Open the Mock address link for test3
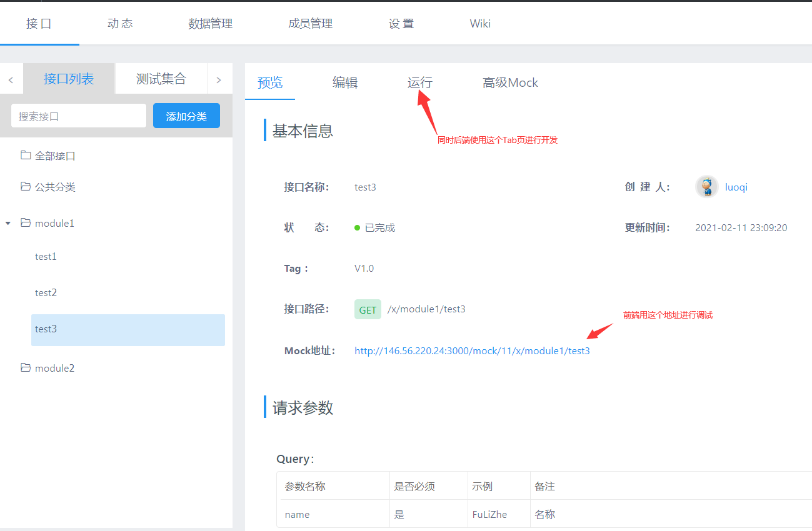812x531 pixels. [472, 350]
